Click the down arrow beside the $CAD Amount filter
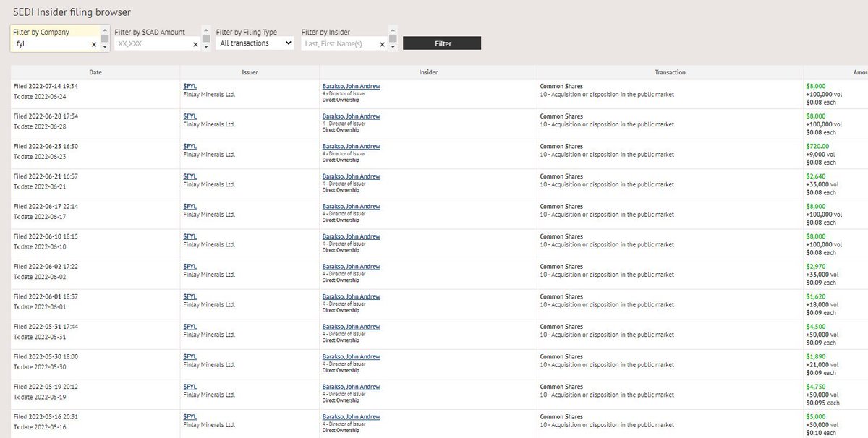Viewport: 868px width, 438px height. point(205,47)
